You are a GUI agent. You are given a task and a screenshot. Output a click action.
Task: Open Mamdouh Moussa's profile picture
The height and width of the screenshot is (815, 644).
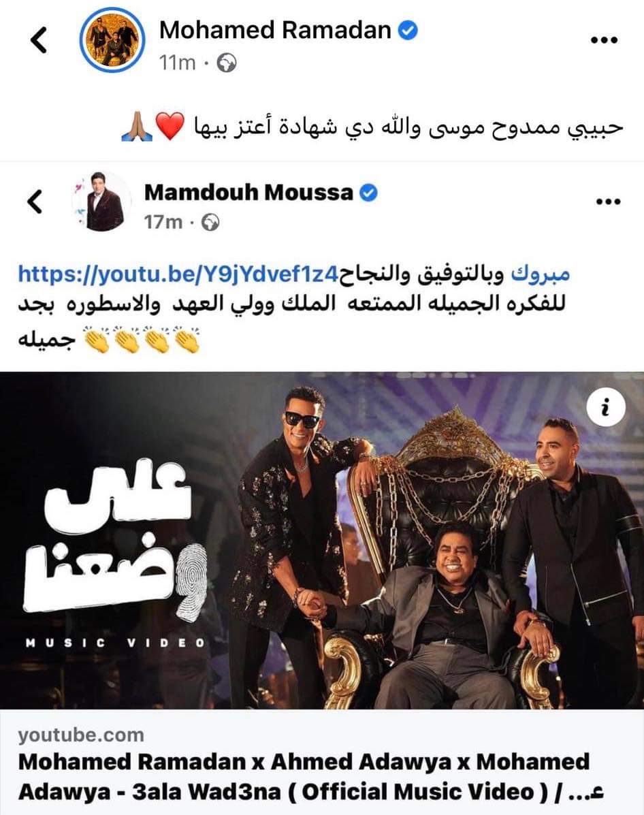tap(101, 202)
